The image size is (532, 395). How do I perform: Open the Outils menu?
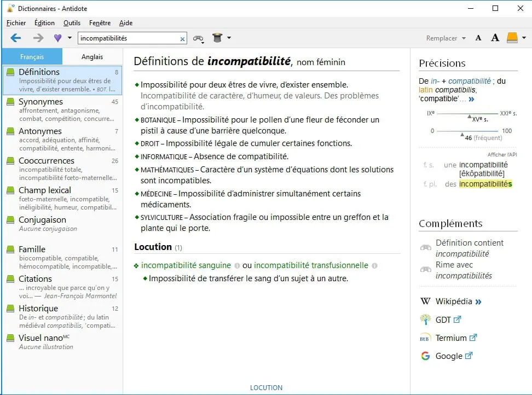coord(72,23)
